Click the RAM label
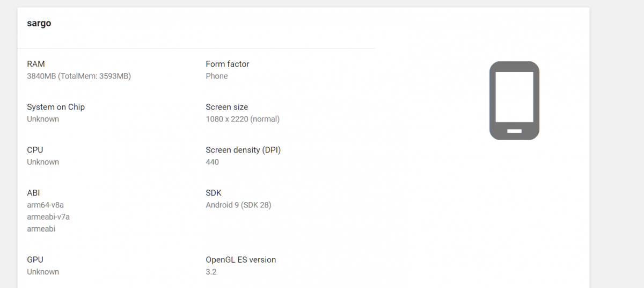644x288 pixels. click(36, 64)
